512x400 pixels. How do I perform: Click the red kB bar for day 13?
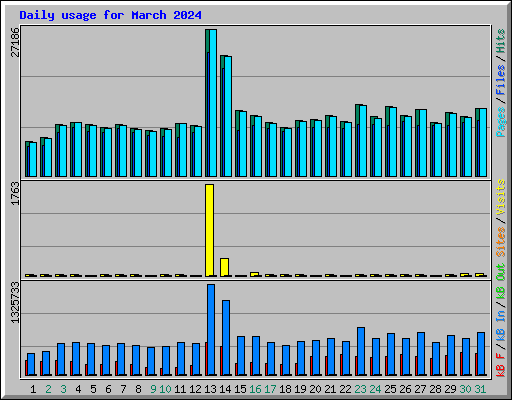[x=206, y=359]
